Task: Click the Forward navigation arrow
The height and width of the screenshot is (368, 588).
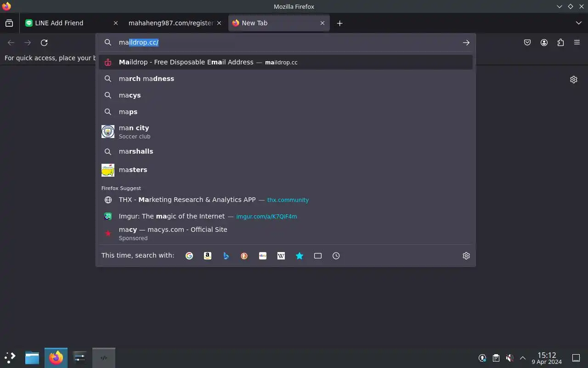Action: click(28, 42)
